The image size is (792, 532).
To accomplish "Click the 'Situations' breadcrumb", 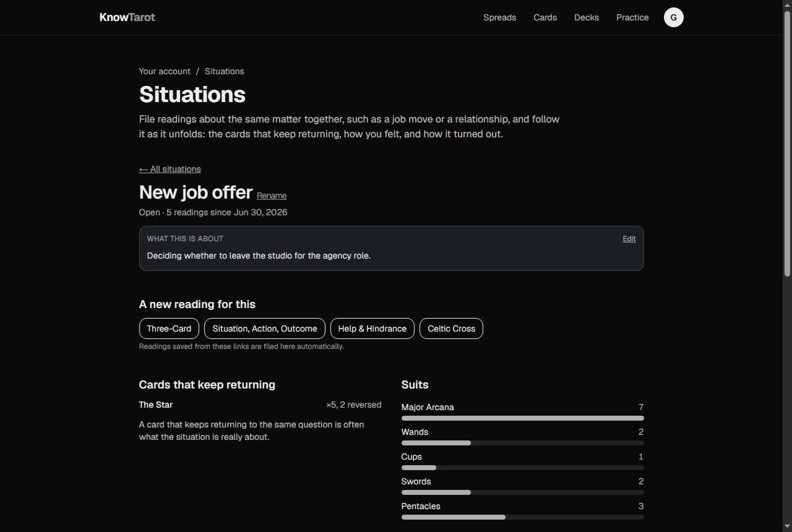I will (x=225, y=71).
